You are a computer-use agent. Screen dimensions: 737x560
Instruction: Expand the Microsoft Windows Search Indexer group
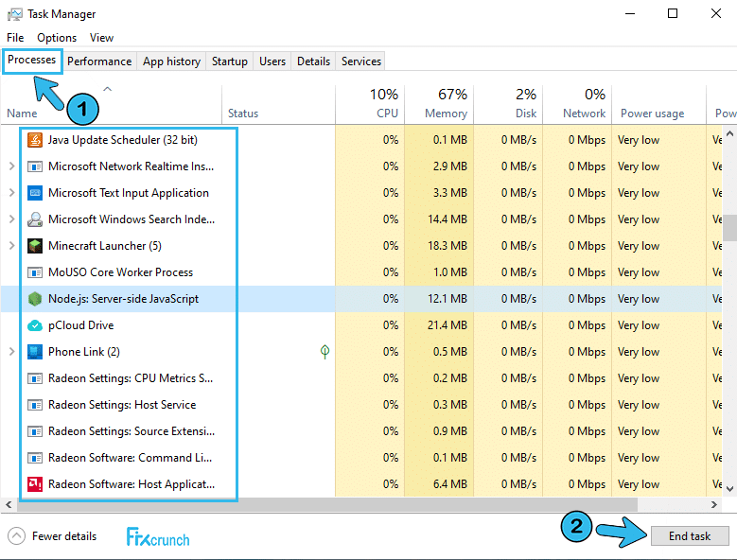(11, 219)
